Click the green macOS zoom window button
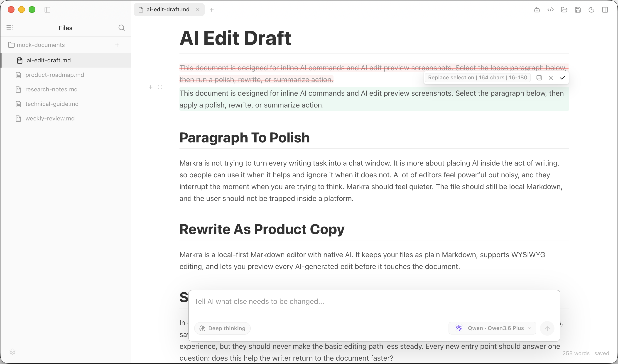The image size is (618, 364). (x=32, y=10)
